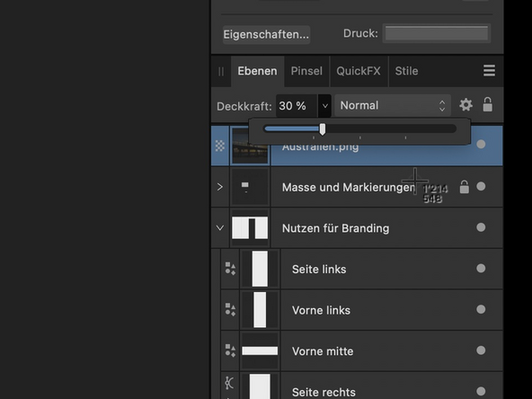532x399 pixels.
Task: Click the panel drag handle beside Ebenen
Action: click(221, 72)
